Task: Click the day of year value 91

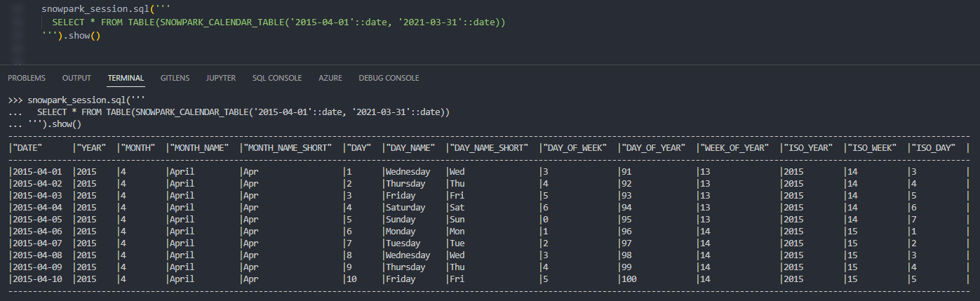Action: coord(626,171)
